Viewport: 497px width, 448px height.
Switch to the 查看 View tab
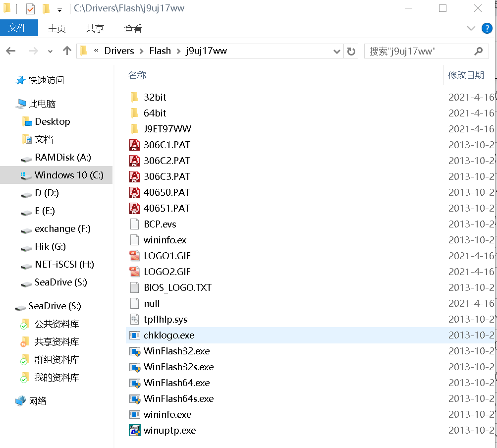133,29
